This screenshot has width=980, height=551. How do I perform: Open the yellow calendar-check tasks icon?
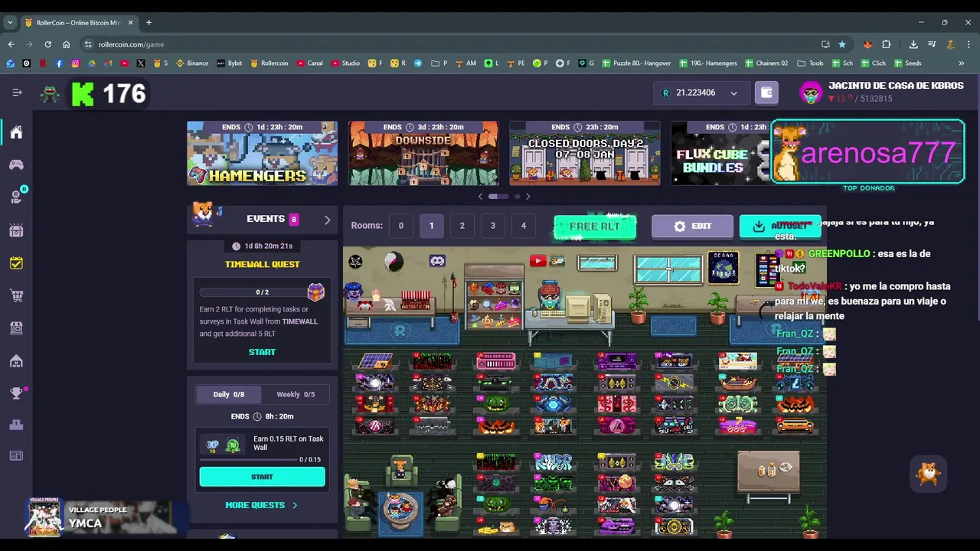[16, 262]
